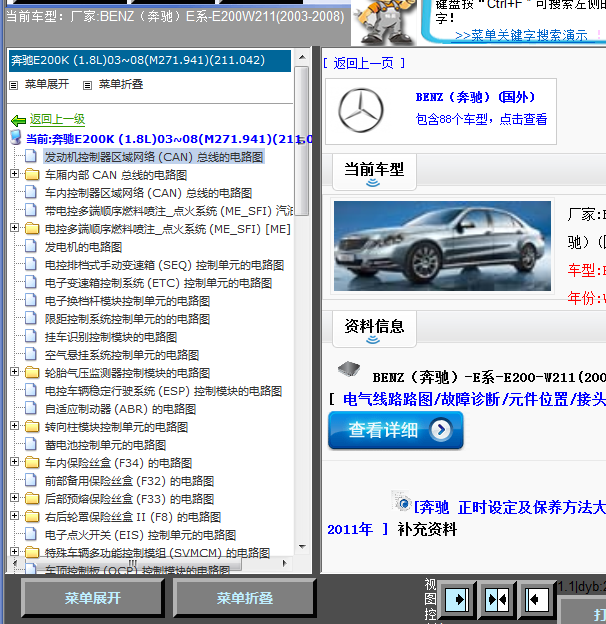Viewport: 606px width, 624px height.
Task: Click the silver Mercedes car photo
Action: tap(442, 246)
